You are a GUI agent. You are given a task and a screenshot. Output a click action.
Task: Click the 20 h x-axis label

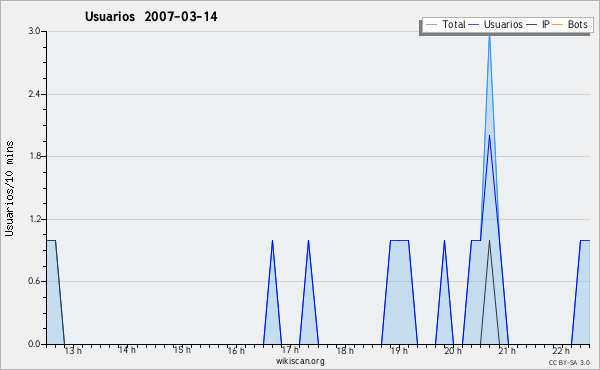(453, 350)
